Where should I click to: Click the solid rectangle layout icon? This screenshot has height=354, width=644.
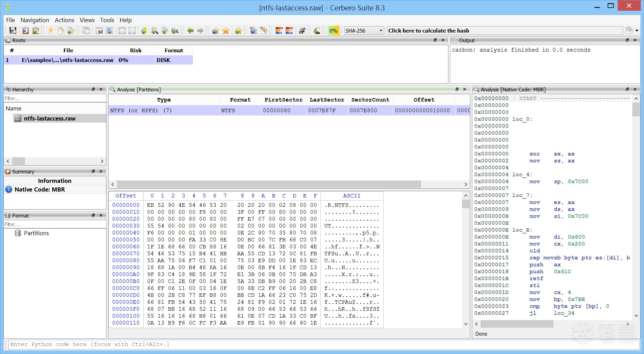(x=122, y=30)
